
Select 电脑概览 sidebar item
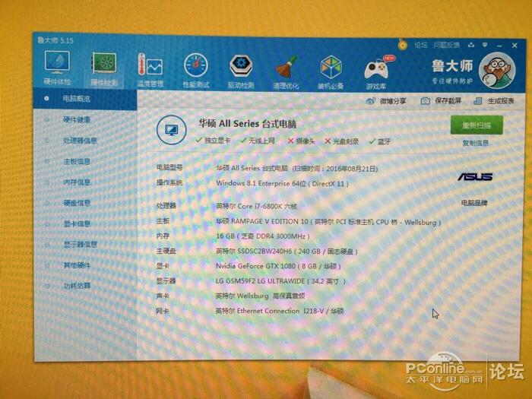pos(85,99)
